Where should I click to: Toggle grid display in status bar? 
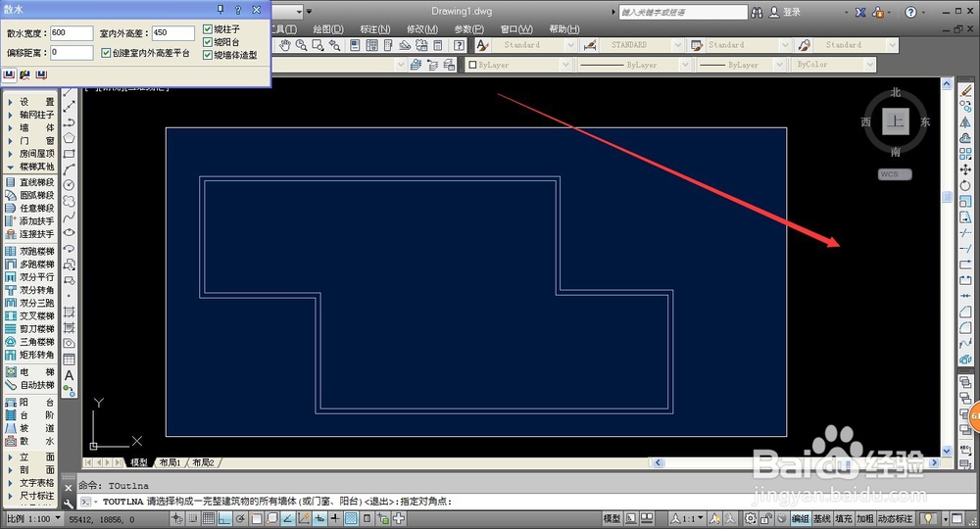click(x=209, y=518)
